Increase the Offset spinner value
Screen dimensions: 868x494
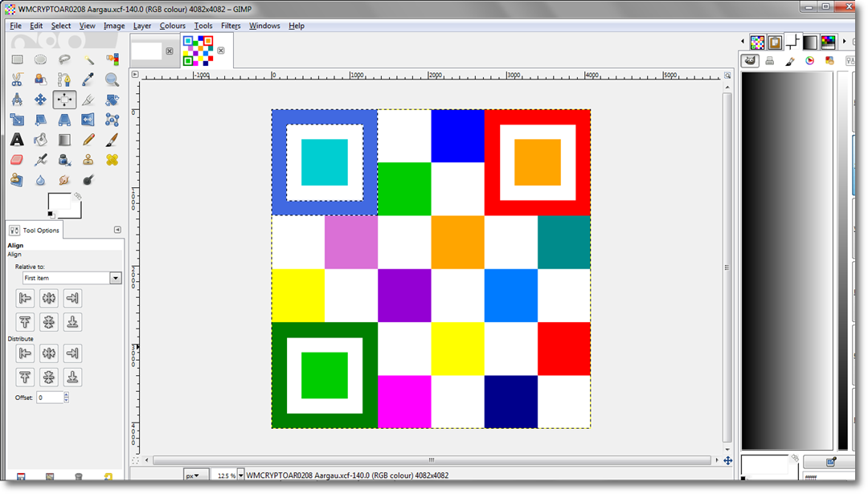tap(67, 395)
